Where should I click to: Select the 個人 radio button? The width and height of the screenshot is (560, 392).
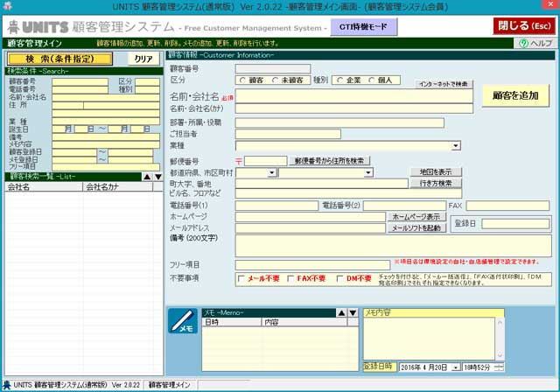click(x=371, y=80)
